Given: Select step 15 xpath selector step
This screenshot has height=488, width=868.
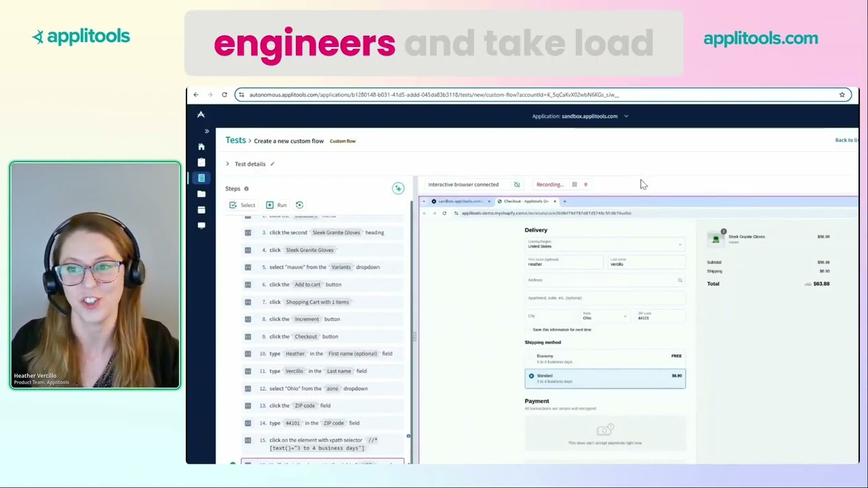Looking at the screenshot, I should point(323,444).
